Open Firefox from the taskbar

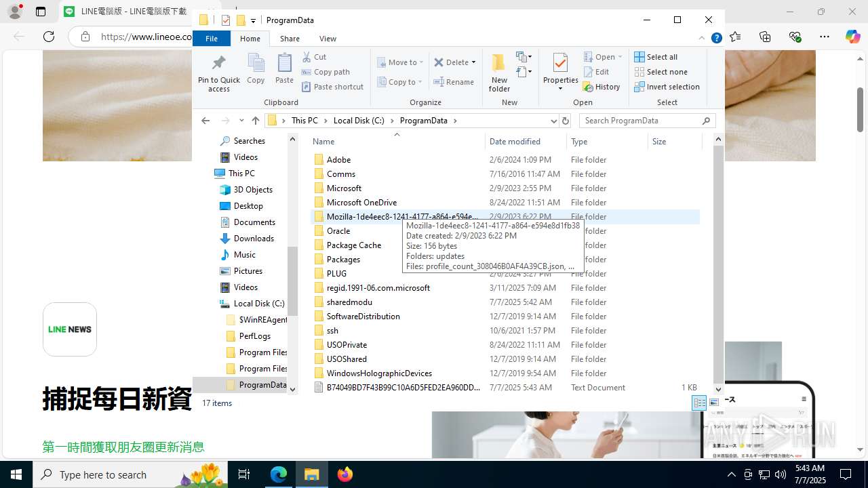(x=345, y=474)
